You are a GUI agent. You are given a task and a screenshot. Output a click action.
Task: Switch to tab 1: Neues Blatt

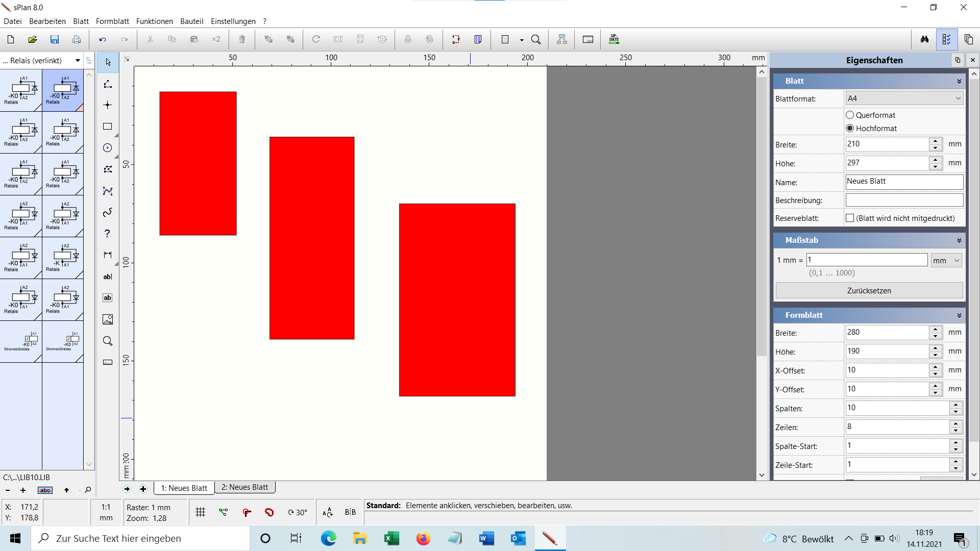pyautogui.click(x=184, y=488)
